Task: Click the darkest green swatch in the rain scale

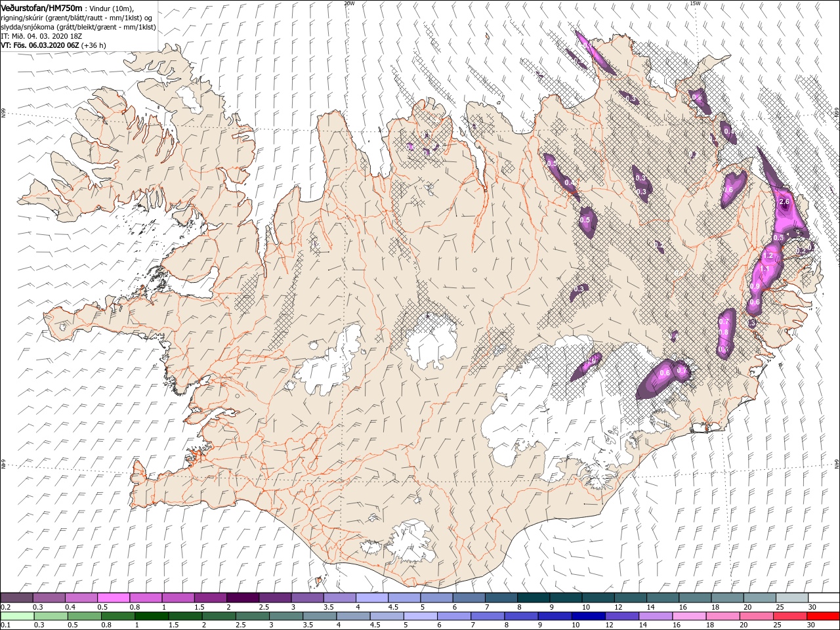Action: tap(150, 616)
